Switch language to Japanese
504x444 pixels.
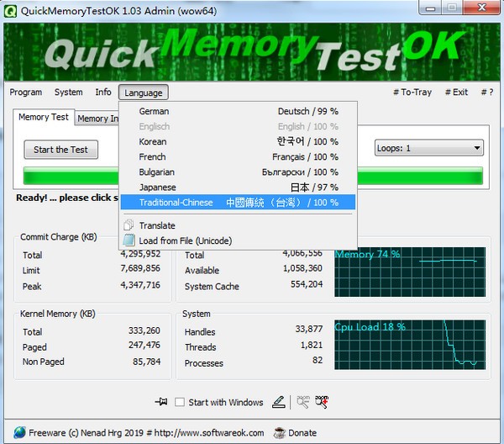239,188
